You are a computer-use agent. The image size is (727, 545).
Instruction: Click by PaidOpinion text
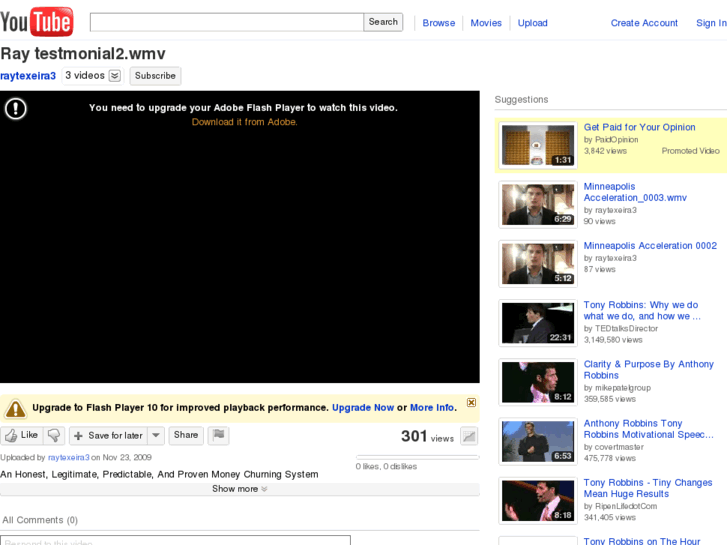tap(611, 140)
